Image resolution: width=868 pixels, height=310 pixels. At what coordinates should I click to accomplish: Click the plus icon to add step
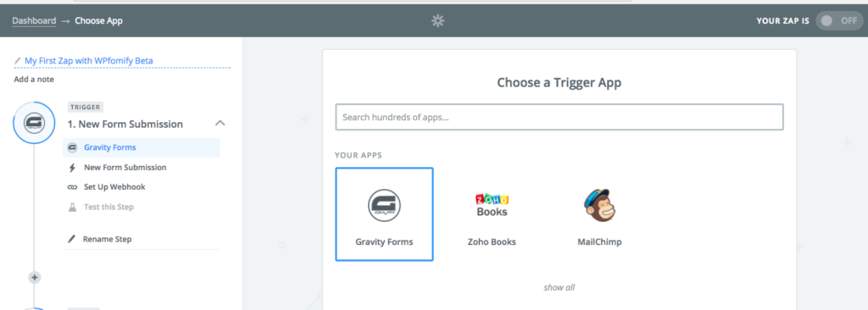pyautogui.click(x=34, y=277)
